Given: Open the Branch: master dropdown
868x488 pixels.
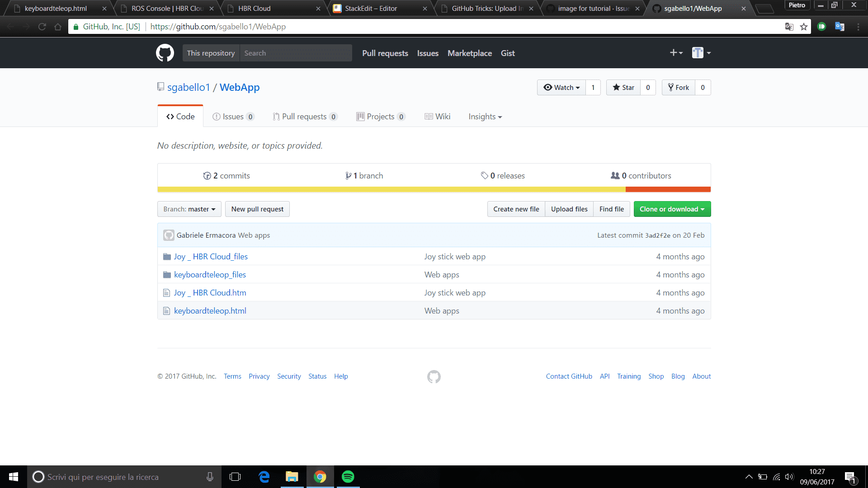Looking at the screenshot, I should [x=189, y=209].
